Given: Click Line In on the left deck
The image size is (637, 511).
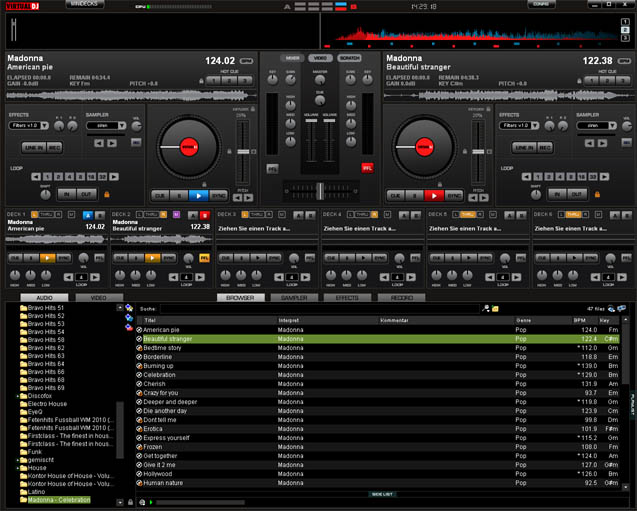Looking at the screenshot, I should tap(34, 147).
